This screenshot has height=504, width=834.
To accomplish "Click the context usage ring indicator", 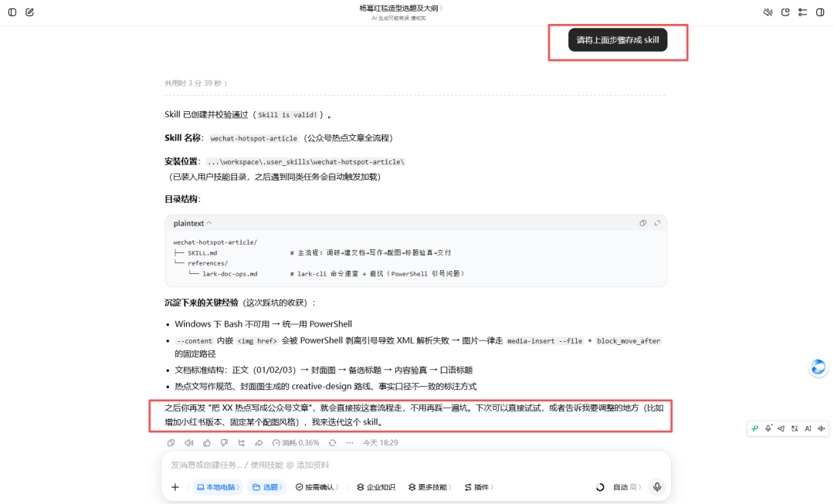I will [x=600, y=487].
